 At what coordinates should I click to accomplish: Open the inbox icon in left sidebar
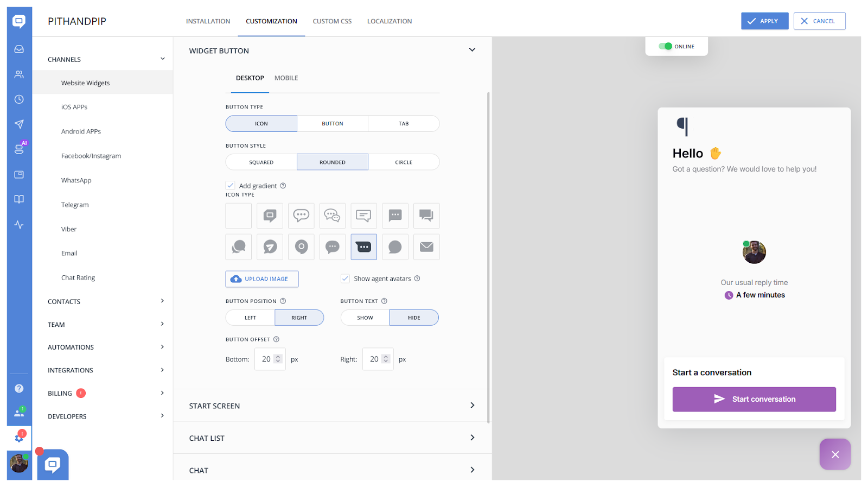(19, 49)
